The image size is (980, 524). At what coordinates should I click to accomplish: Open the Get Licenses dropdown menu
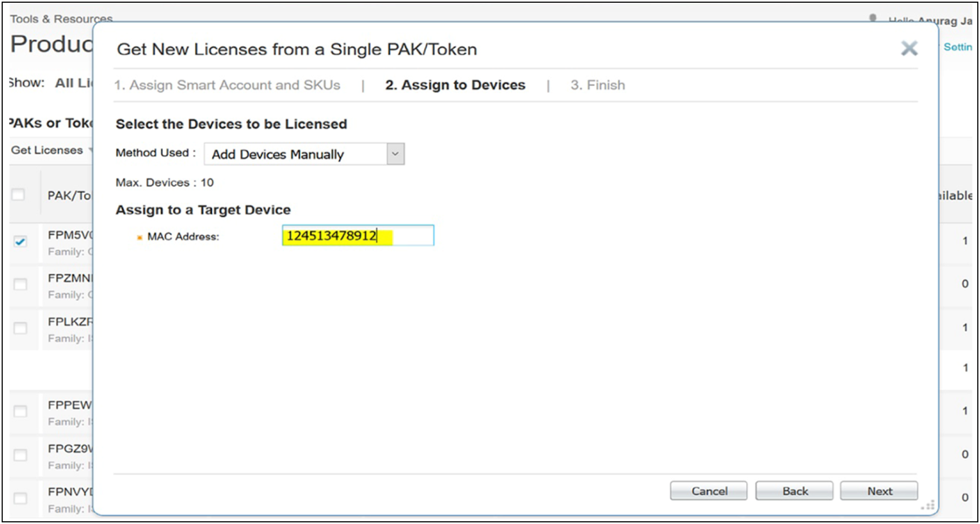(52, 150)
